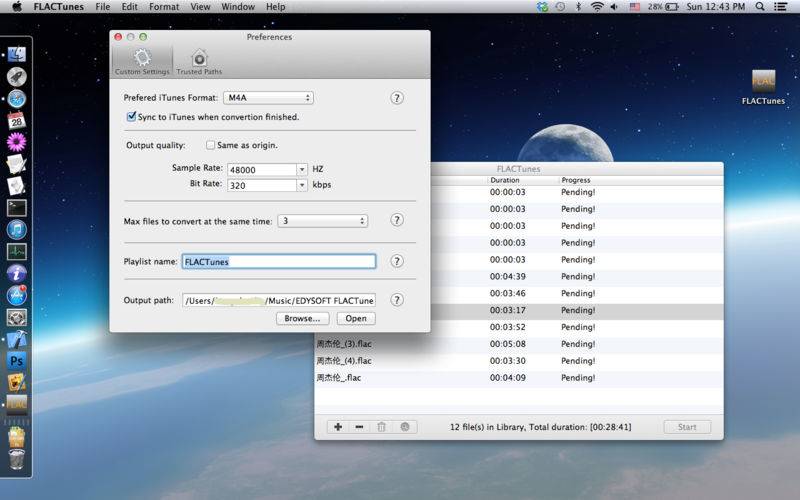Image resolution: width=800 pixels, height=500 pixels.
Task: Open the App Store from the Dock
Action: click(16, 295)
